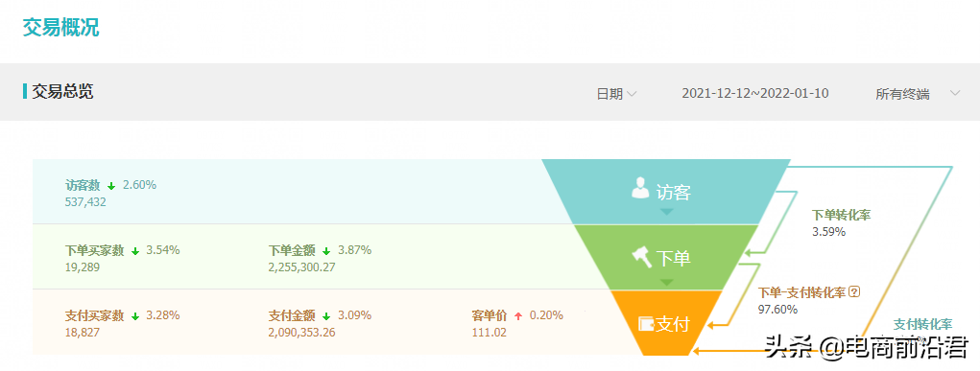980x371 pixels.
Task: Click the 下单转化率 label
Action: 841,216
